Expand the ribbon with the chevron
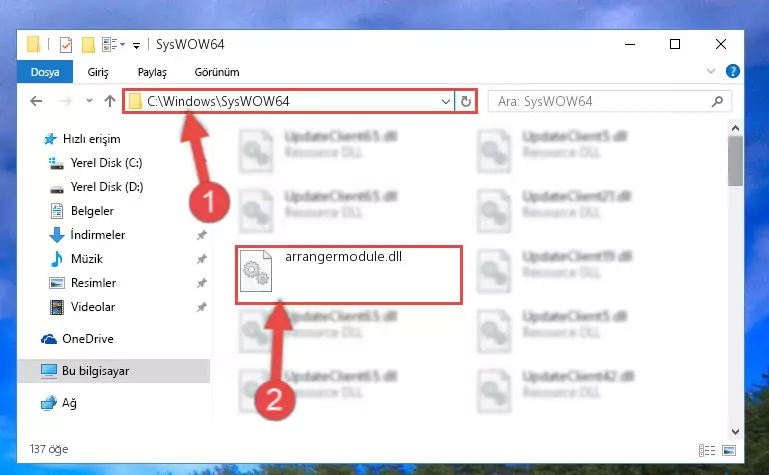Image resolution: width=769 pixels, height=475 pixels. tap(711, 72)
